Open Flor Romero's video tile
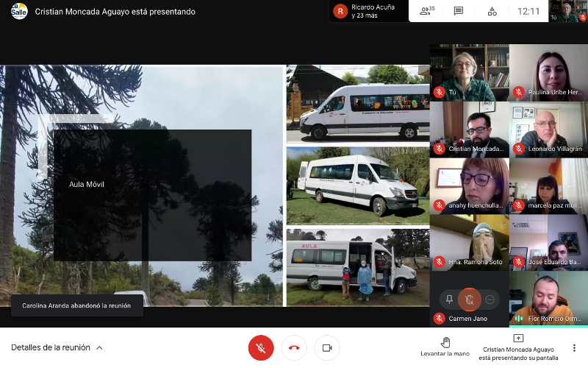This screenshot has height=368, width=588. click(x=548, y=298)
